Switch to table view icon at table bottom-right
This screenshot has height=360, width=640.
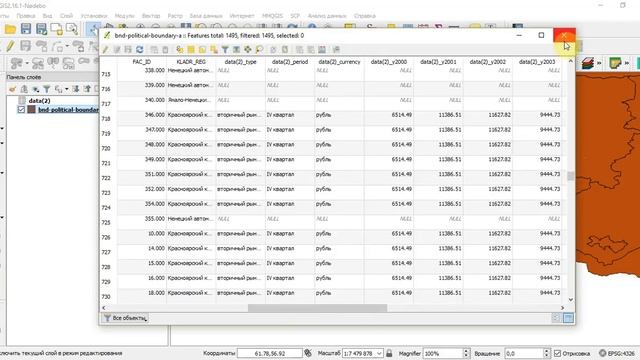[569, 318]
